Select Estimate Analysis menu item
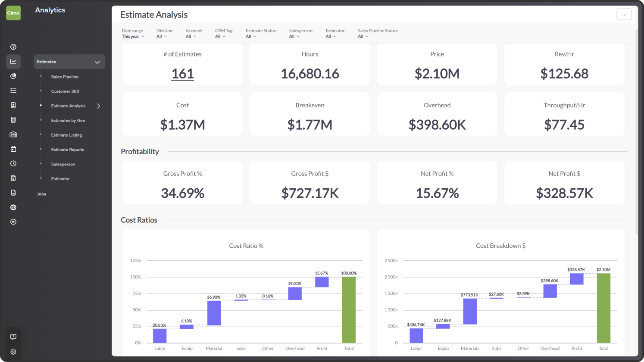Image resolution: width=644 pixels, height=362 pixels. pyautogui.click(x=68, y=106)
